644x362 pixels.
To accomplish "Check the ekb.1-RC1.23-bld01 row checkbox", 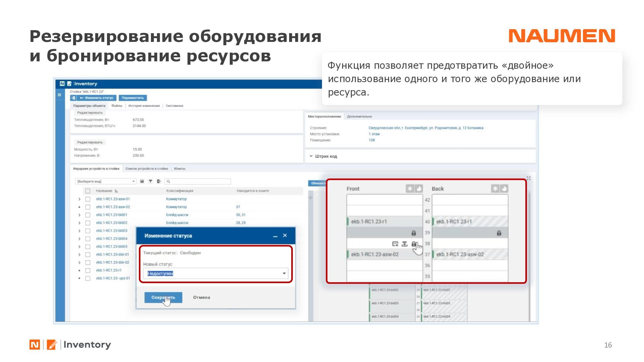I will pos(88,215).
